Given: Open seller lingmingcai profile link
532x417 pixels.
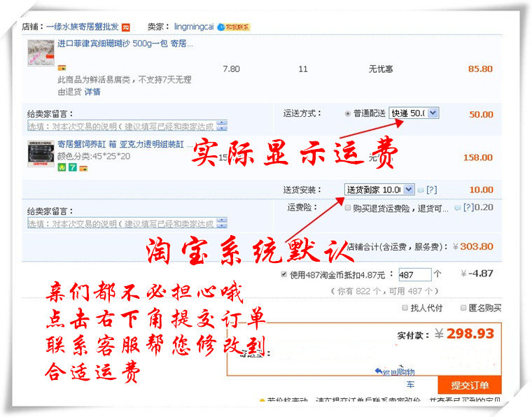Looking at the screenshot, I should coord(194,27).
